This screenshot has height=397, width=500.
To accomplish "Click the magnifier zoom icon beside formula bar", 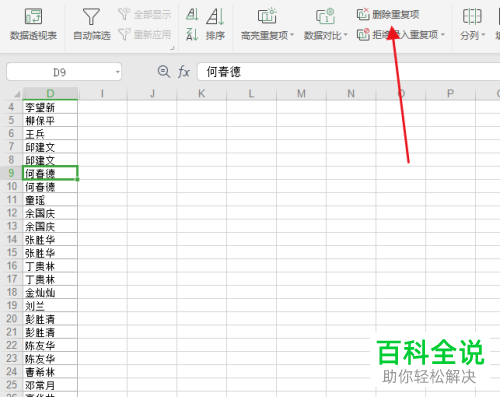I will (x=164, y=71).
